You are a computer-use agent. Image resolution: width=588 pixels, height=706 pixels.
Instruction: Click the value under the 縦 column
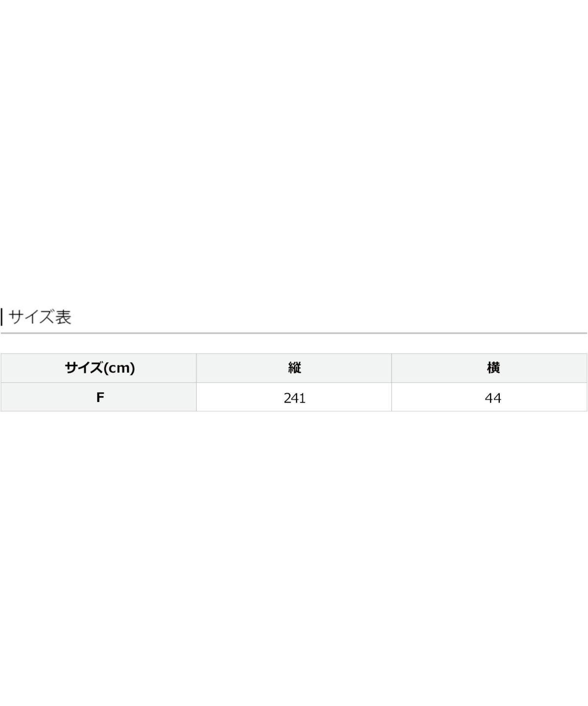point(294,398)
